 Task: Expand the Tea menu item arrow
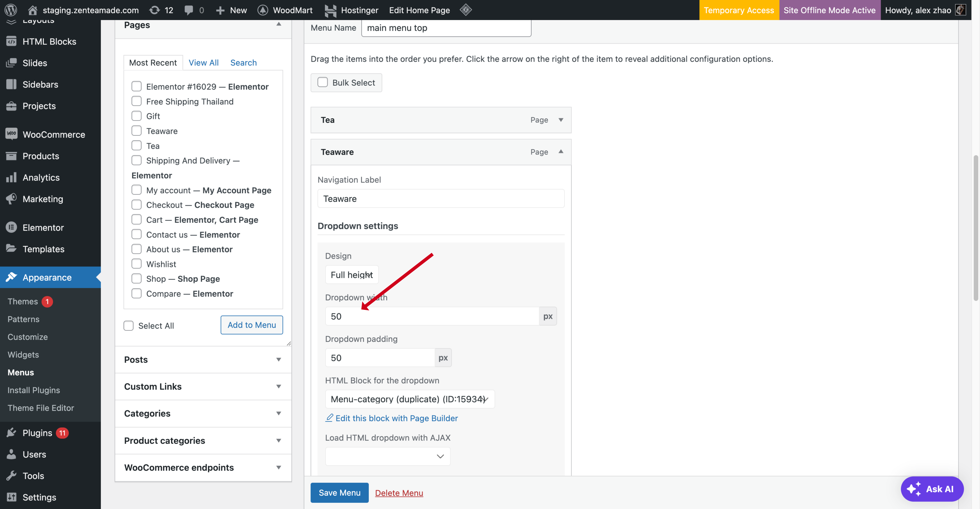(561, 120)
